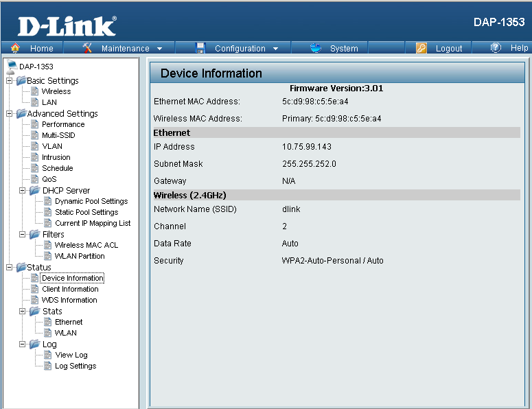Click the Stats folder icon
Viewport: 532px width, 409px height.
pos(34,311)
